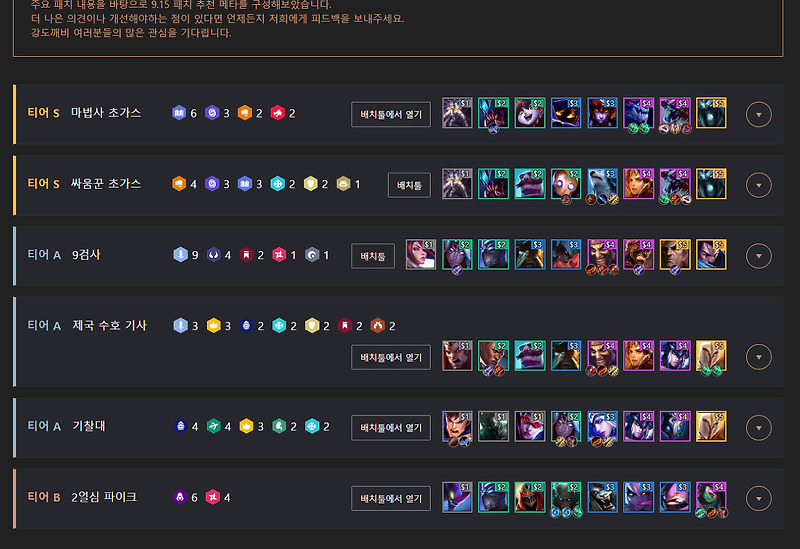This screenshot has height=549, width=800.
Task: Expand the 9검사 composition details arrow
Action: (758, 256)
